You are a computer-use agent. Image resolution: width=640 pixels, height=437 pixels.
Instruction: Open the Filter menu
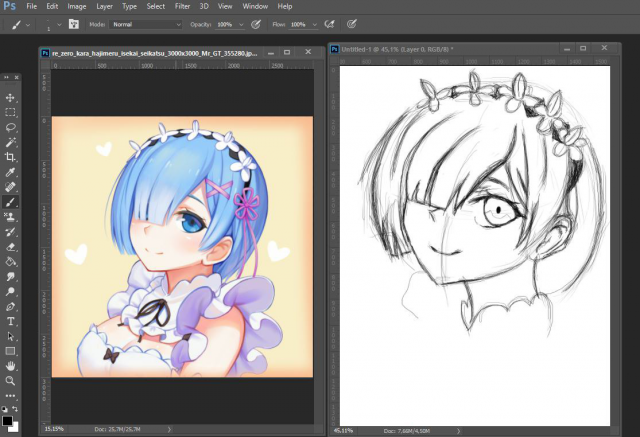(182, 7)
